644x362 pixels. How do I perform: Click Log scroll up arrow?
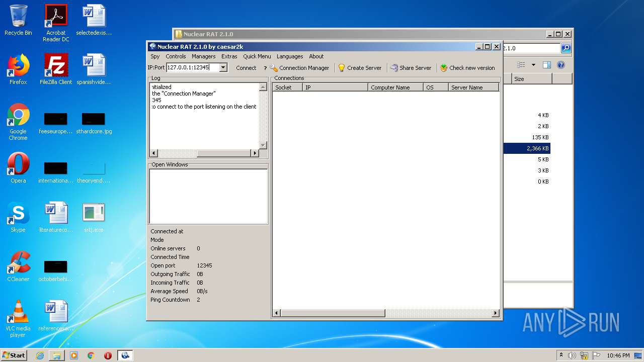(263, 87)
